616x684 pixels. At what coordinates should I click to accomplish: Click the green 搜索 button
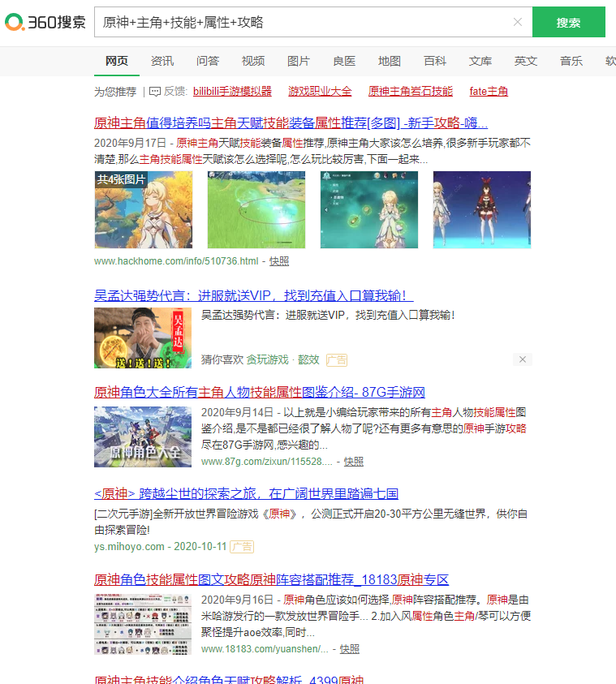coord(568,22)
